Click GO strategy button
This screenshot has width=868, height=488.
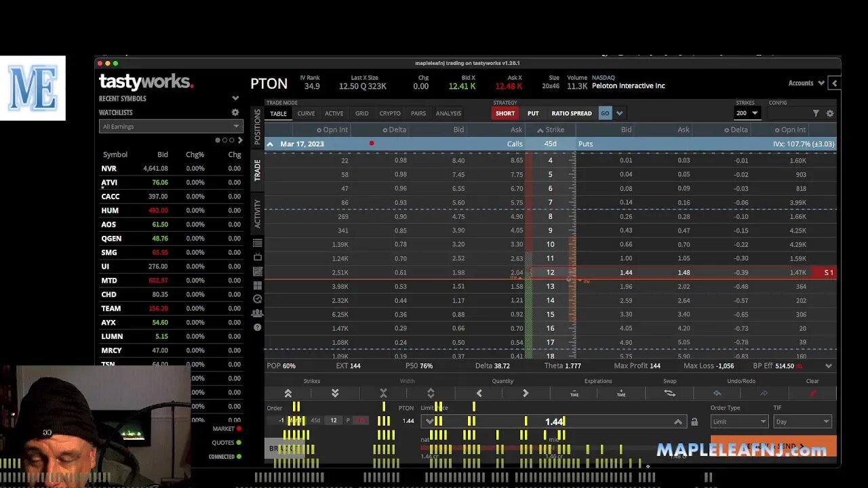pos(605,113)
